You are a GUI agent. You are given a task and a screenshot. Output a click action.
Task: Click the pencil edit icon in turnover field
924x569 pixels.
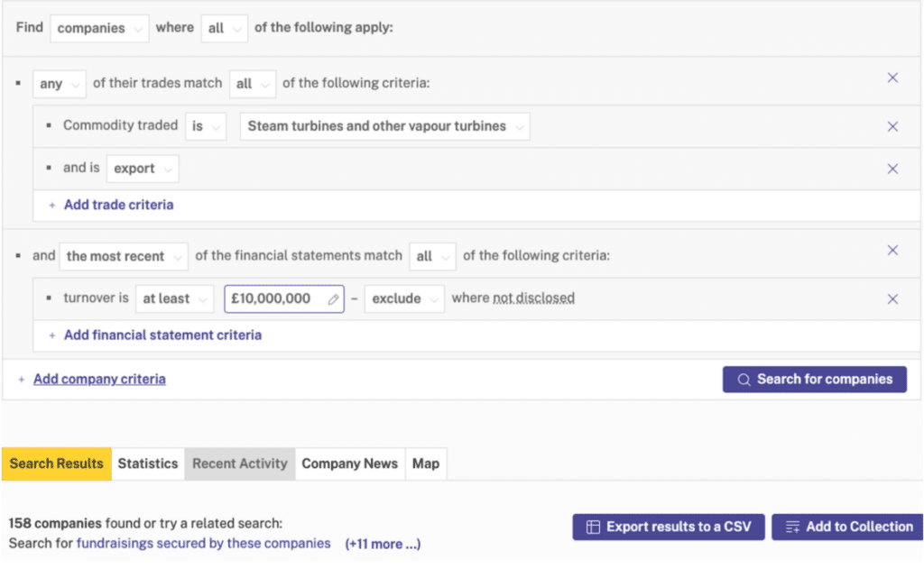[x=333, y=299]
